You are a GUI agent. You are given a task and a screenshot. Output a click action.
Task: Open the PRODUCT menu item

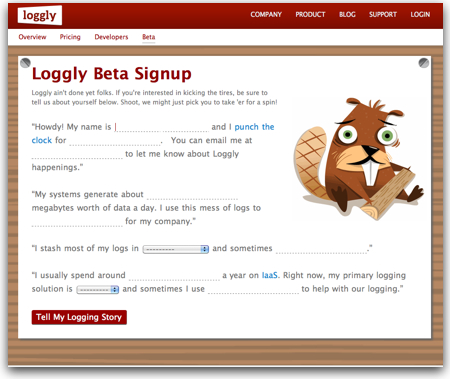310,15
